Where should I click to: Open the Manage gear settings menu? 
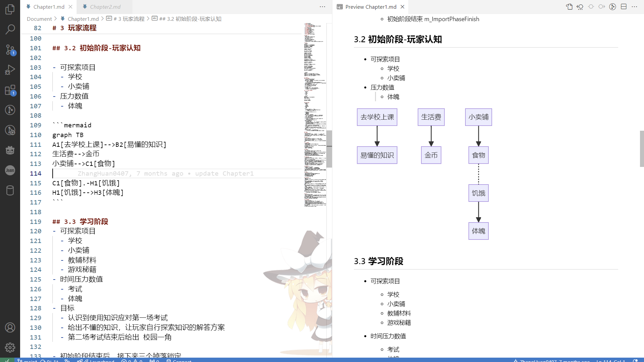tap(10, 348)
